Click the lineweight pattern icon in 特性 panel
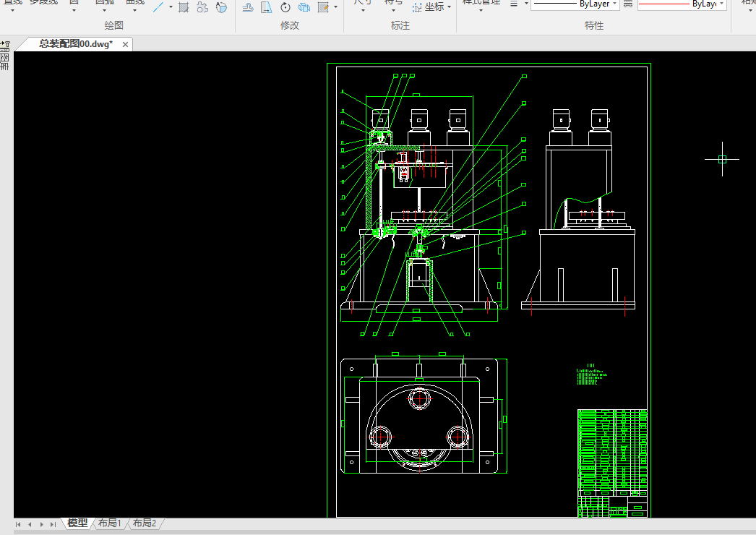The height and width of the screenshot is (535, 756). coord(627,4)
